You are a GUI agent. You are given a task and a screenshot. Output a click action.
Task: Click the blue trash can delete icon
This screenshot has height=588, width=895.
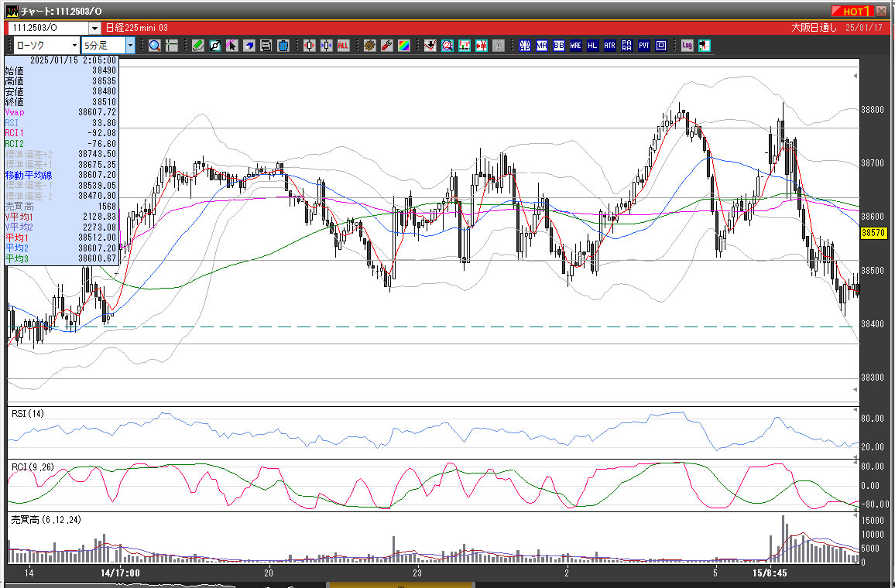coord(283,46)
